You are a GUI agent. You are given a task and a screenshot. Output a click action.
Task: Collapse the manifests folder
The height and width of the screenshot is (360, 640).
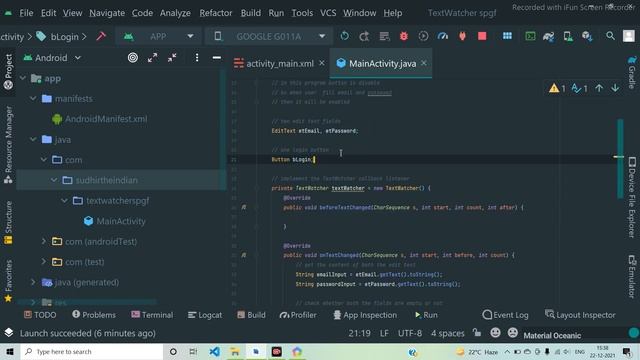pos(33,98)
